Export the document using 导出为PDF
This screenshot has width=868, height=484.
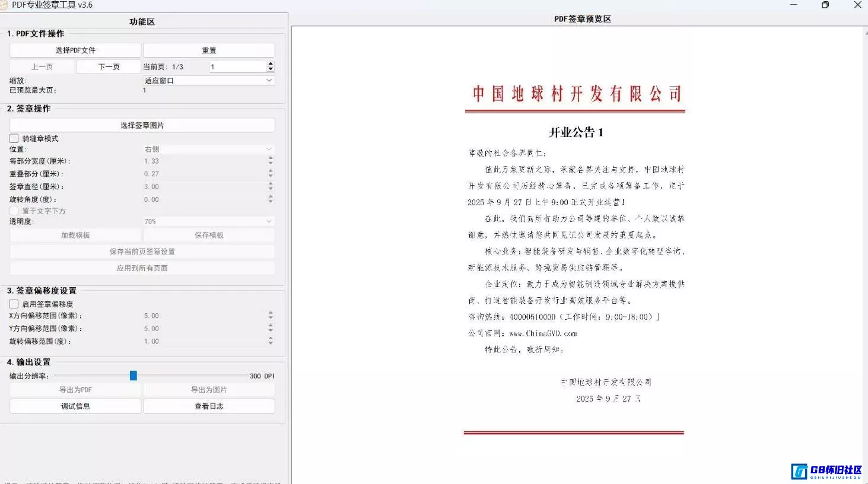pos(75,389)
